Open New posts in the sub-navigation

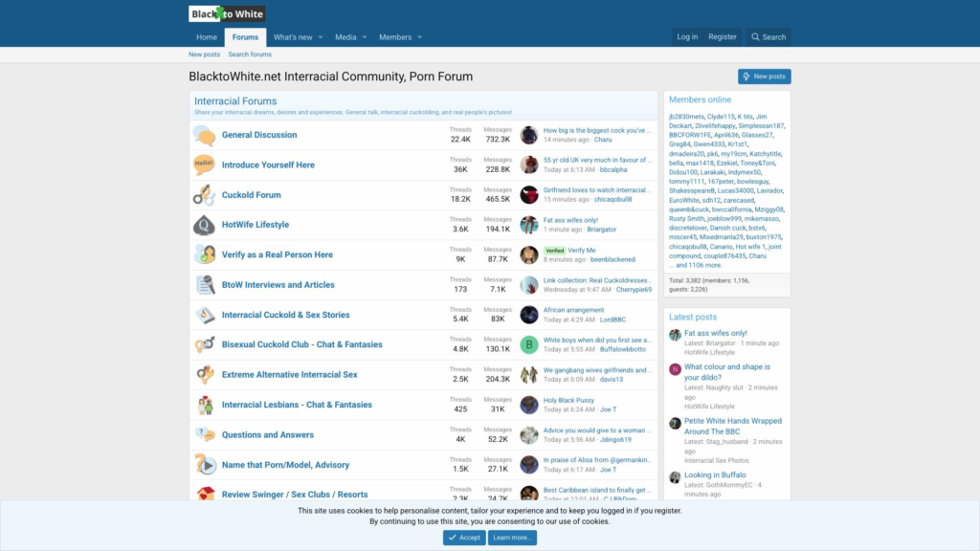coord(205,55)
